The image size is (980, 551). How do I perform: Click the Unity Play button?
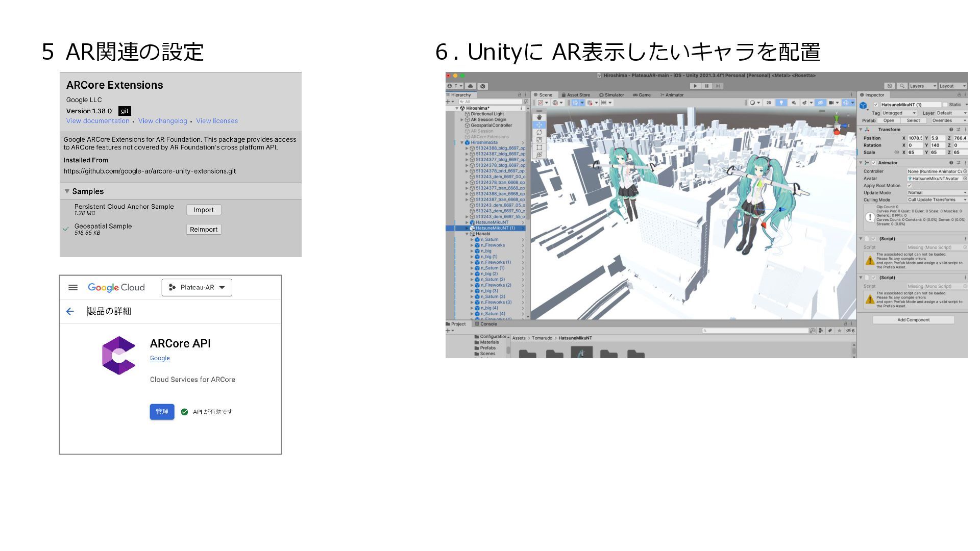pos(695,86)
